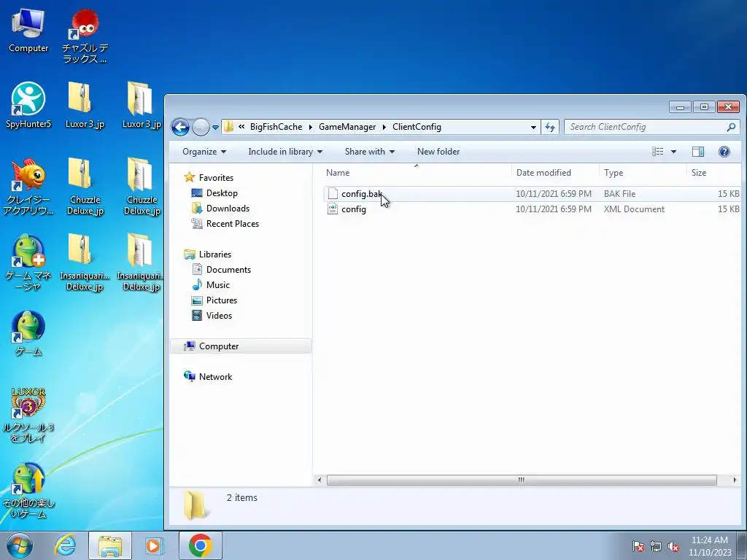This screenshot has width=747, height=560.
Task: Select Favorites in the navigation pane
Action: (216, 178)
